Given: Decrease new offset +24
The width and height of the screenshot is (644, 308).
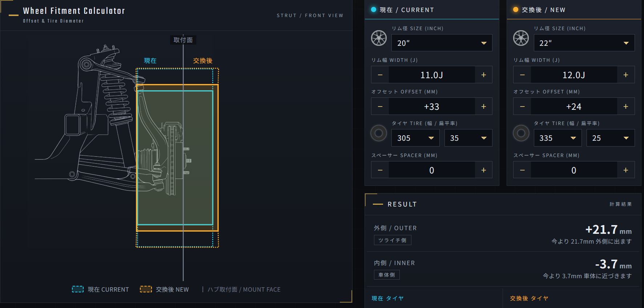Looking at the screenshot, I should [522, 107].
